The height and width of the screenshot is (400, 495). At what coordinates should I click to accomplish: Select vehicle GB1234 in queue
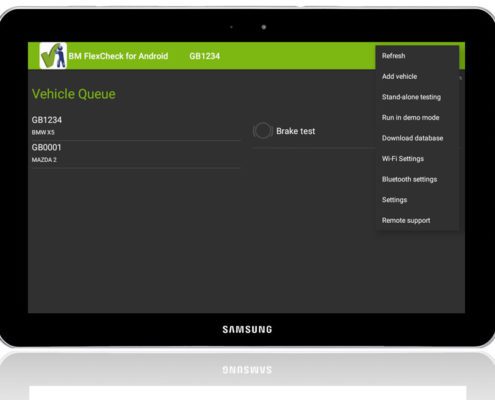coord(136,126)
